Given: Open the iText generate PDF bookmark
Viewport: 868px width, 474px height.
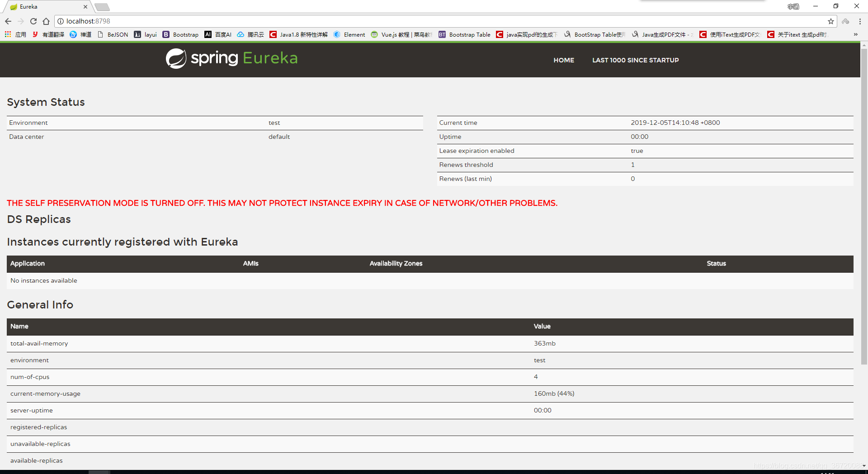Looking at the screenshot, I should (731, 34).
